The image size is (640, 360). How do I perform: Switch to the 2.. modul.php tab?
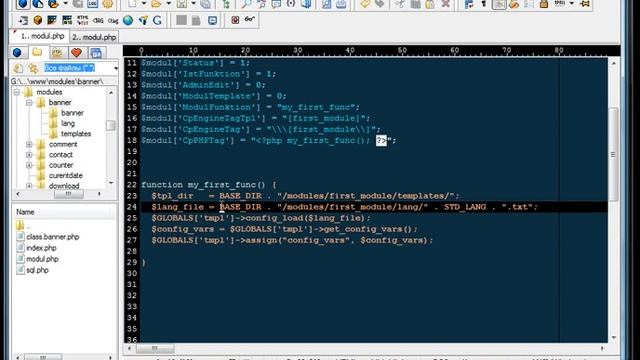click(94, 37)
